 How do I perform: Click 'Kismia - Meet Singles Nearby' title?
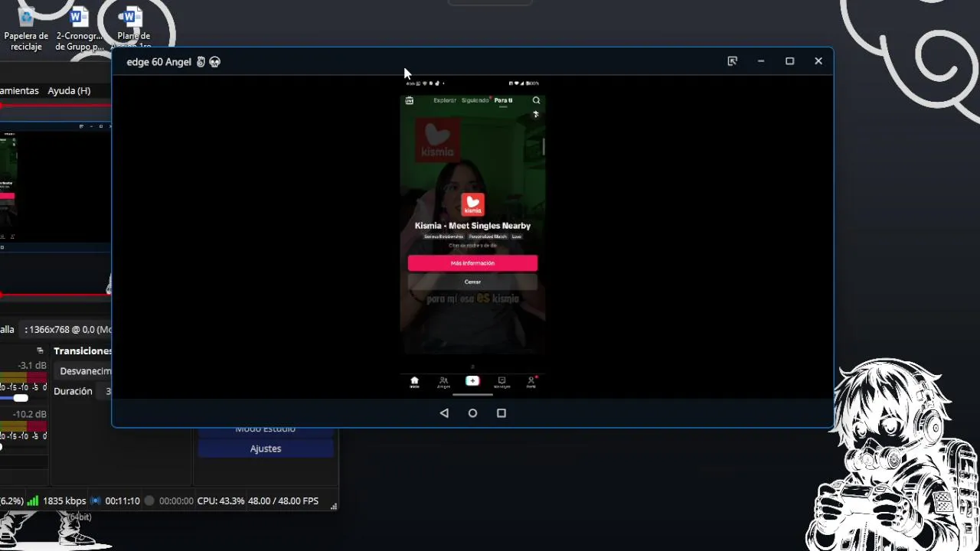coord(472,226)
